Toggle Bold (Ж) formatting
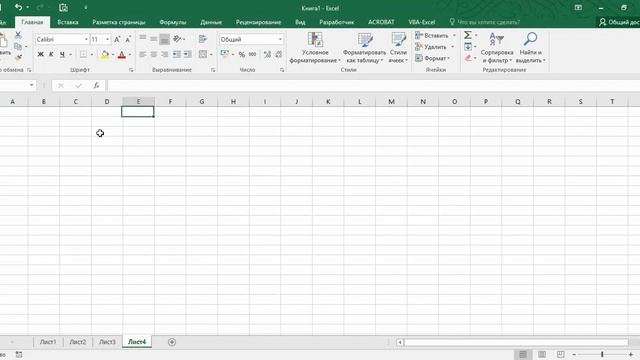The image size is (640, 360). [x=40, y=54]
